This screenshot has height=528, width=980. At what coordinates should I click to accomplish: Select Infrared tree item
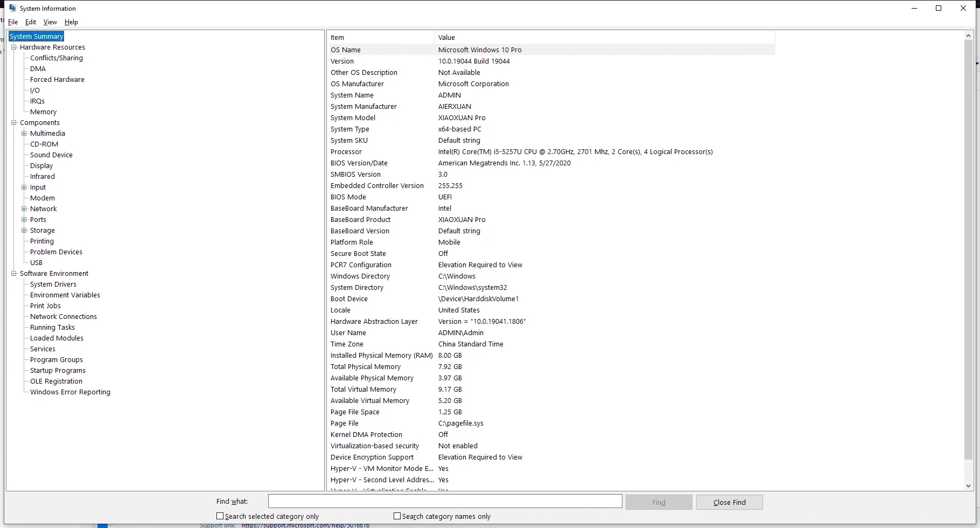pyautogui.click(x=43, y=177)
